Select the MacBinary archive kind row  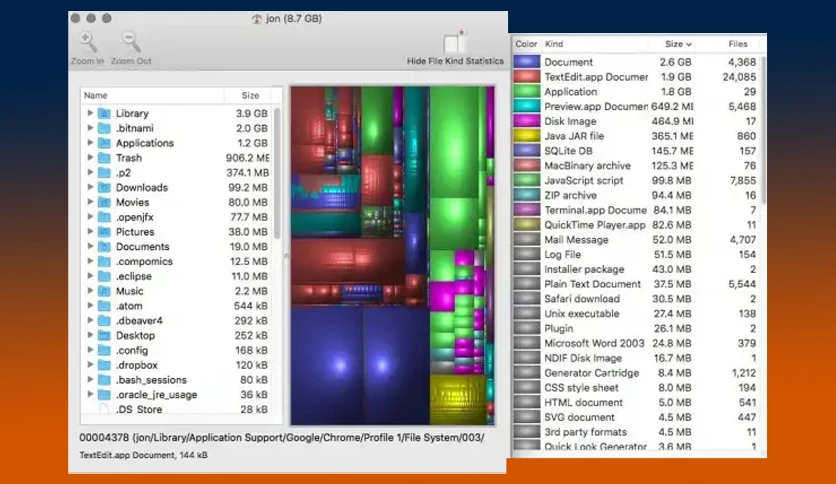[x=636, y=166]
